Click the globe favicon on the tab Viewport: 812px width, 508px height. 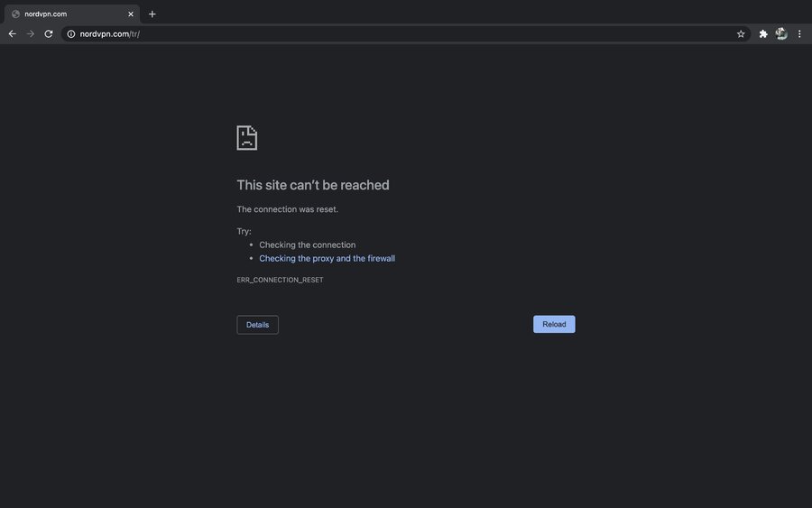pyautogui.click(x=16, y=14)
